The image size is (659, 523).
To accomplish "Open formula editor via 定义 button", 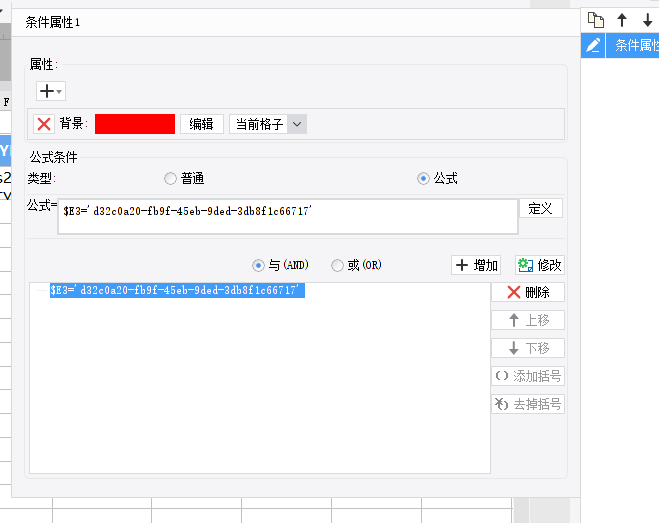I will (540, 209).
